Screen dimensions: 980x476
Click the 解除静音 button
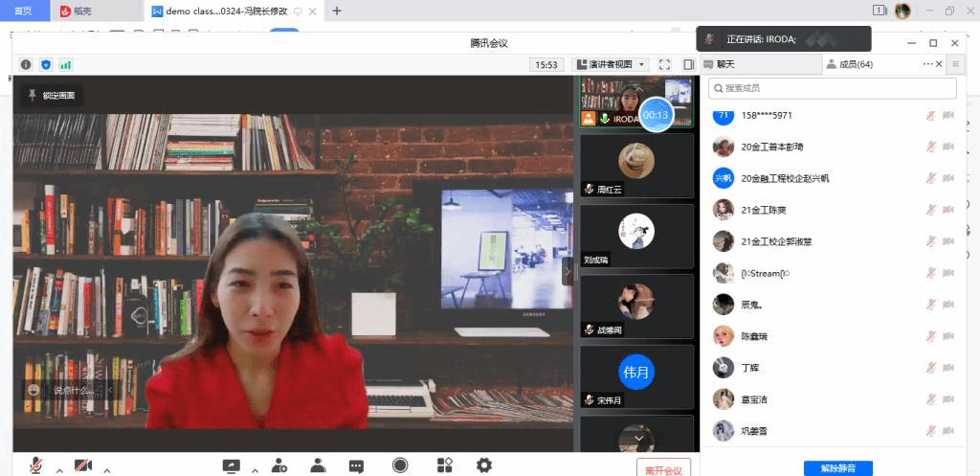coord(837,468)
